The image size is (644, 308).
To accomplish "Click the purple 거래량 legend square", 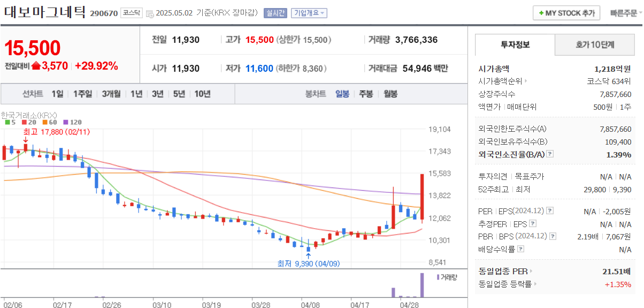I will (x=439, y=277).
